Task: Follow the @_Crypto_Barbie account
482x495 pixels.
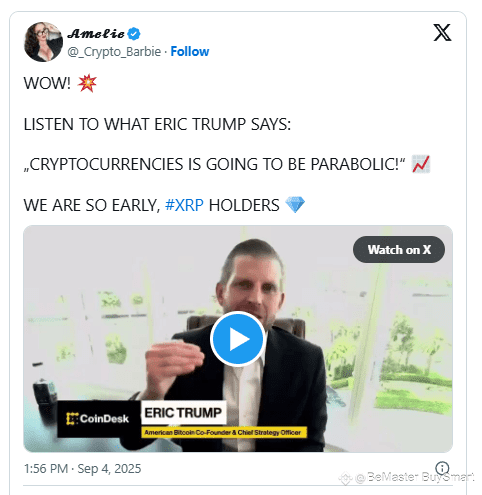Action: pos(190,52)
